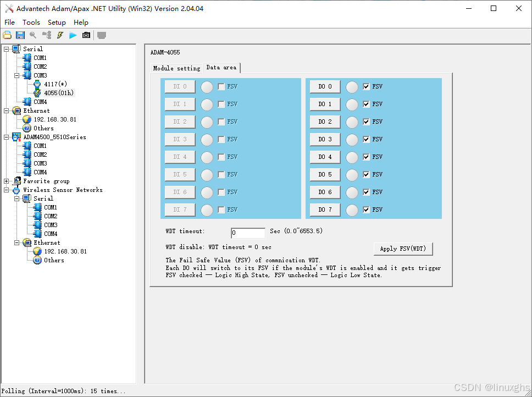
Task: Click the WDT timeout input field
Action: coord(248,233)
